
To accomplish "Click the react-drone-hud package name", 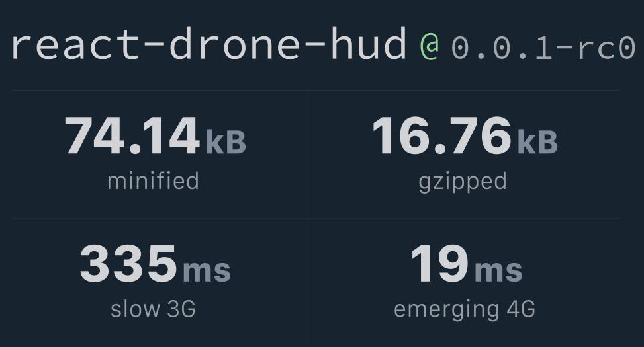I will pyautogui.click(x=209, y=44).
